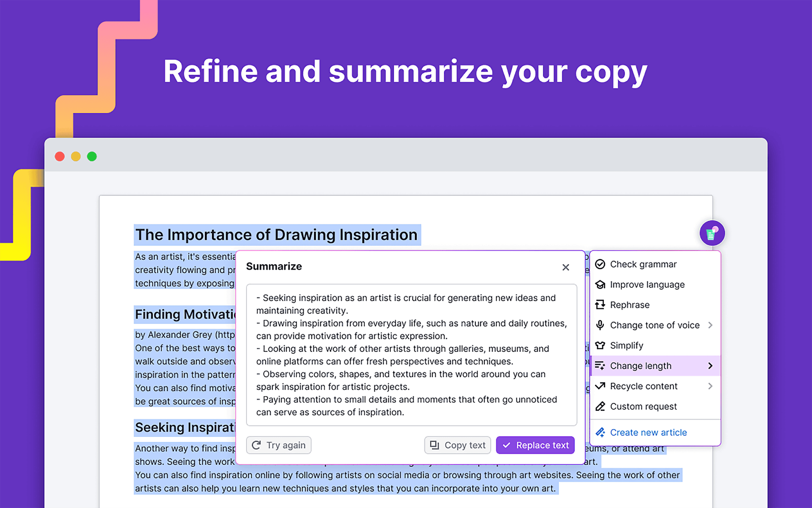Select the Create new article menu item
Viewport: 812px width, 508px height.
coord(648,432)
